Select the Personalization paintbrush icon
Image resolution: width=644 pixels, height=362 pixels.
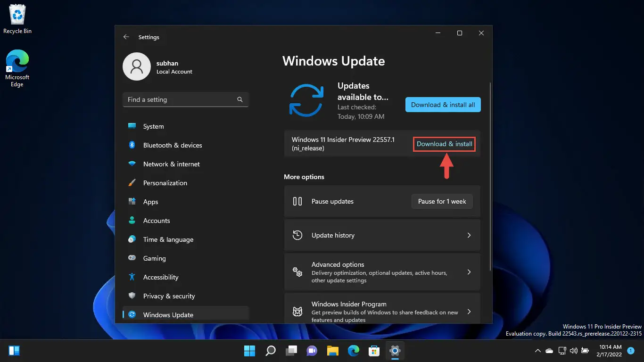pyautogui.click(x=132, y=183)
